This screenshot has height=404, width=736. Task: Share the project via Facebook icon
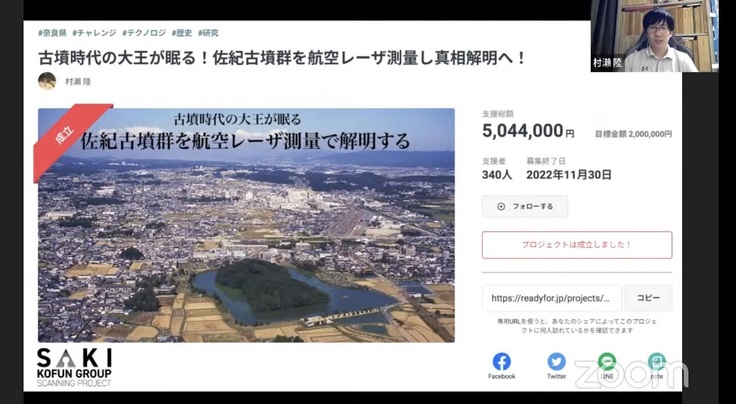tap(501, 362)
